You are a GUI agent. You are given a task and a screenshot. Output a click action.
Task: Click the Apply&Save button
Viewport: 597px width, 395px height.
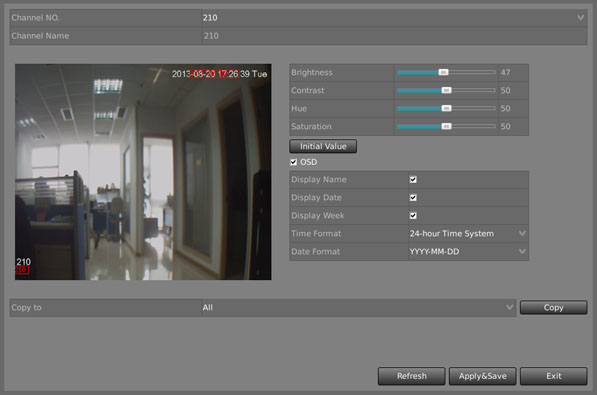click(482, 376)
